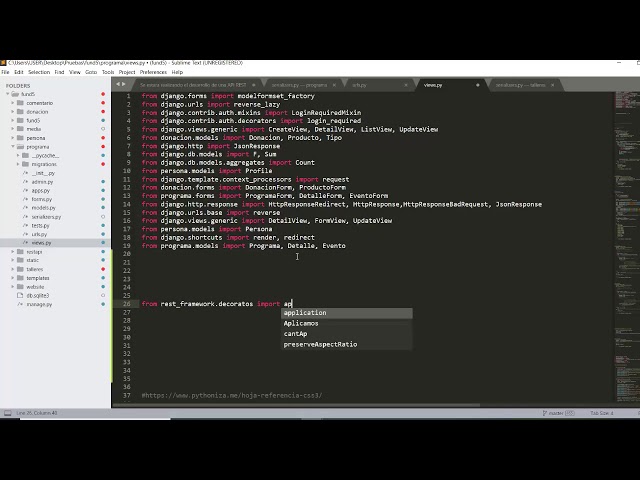The height and width of the screenshot is (480, 640).
Task: Click the 'Line 26, Column 40' status text
Action: click(37, 413)
